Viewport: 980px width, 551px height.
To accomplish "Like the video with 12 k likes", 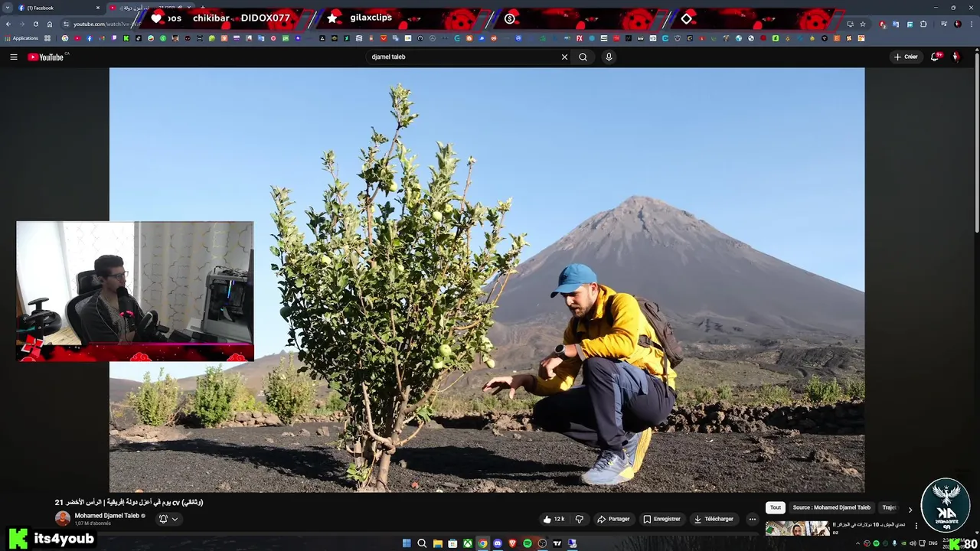I will pyautogui.click(x=554, y=519).
